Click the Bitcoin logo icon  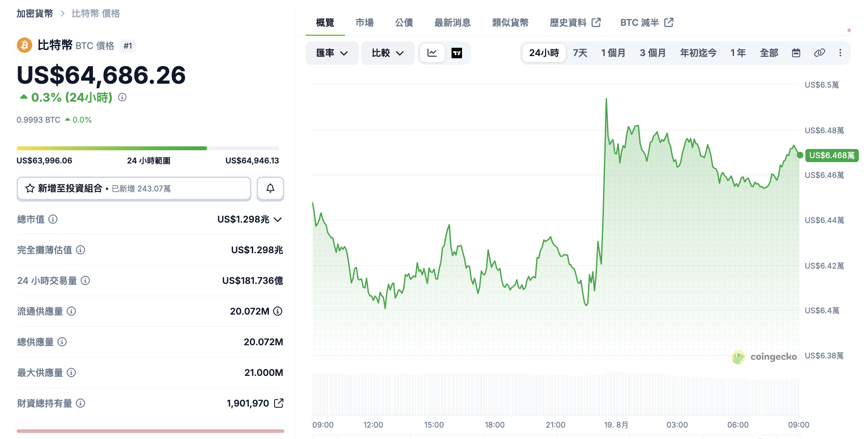[x=25, y=45]
